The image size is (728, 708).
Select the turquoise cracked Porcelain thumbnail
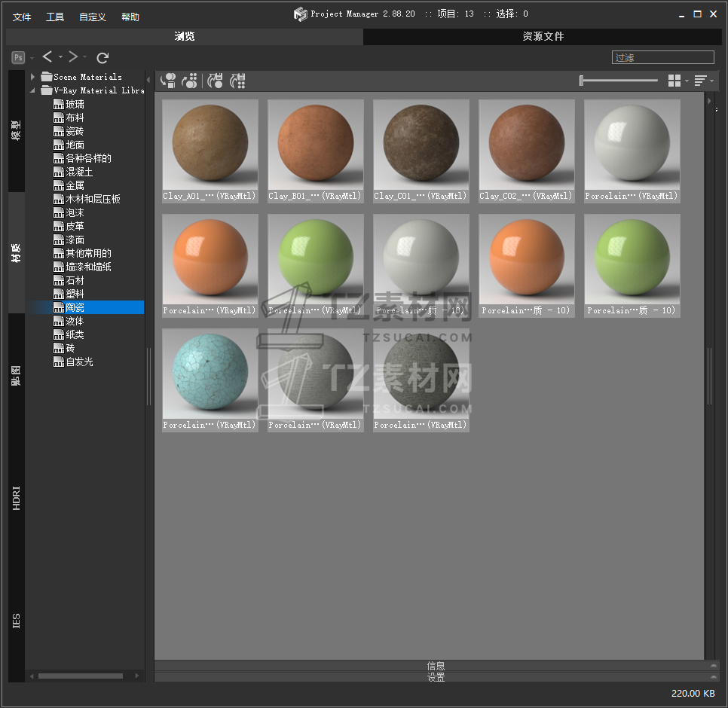[210, 373]
